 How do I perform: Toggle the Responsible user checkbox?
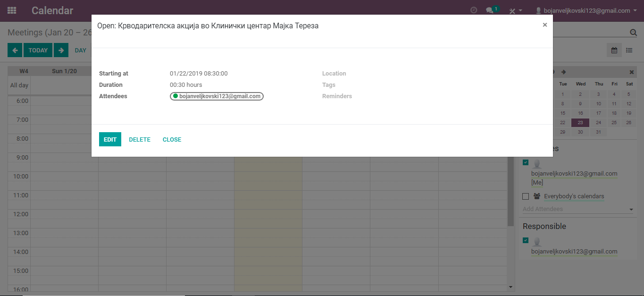coord(526,240)
